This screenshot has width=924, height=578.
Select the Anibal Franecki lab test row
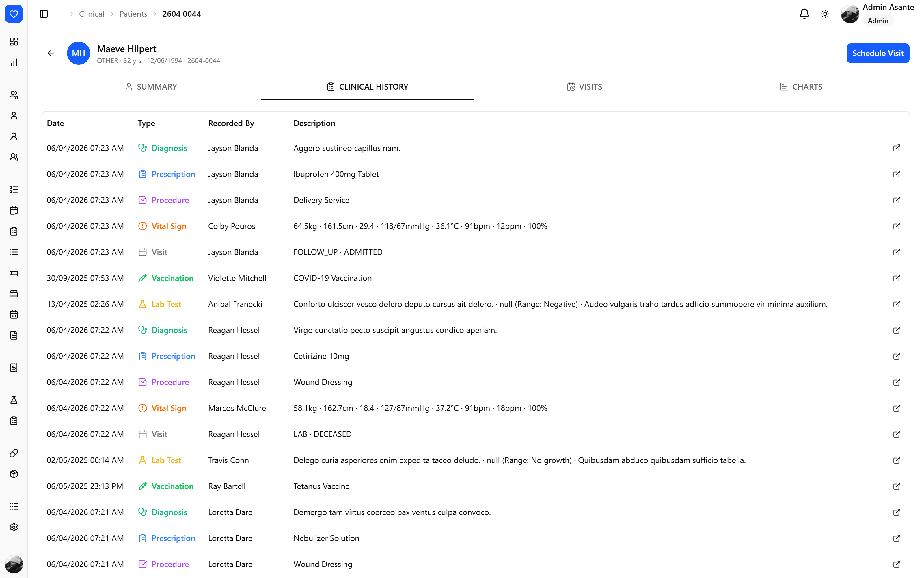click(x=475, y=304)
